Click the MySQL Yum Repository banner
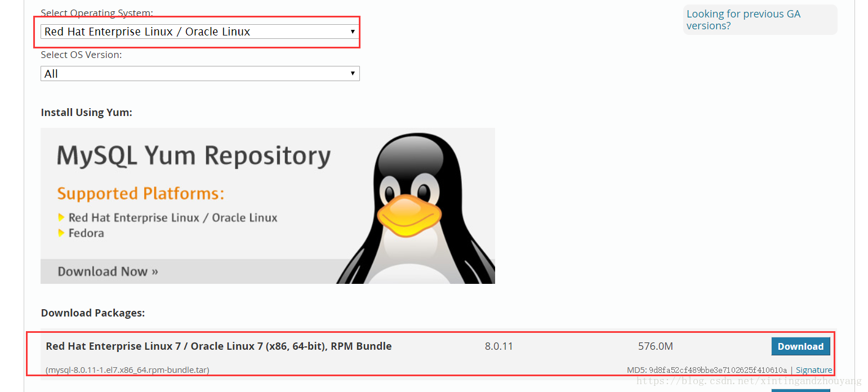The width and height of the screenshot is (868, 392). pyautogui.click(x=268, y=206)
